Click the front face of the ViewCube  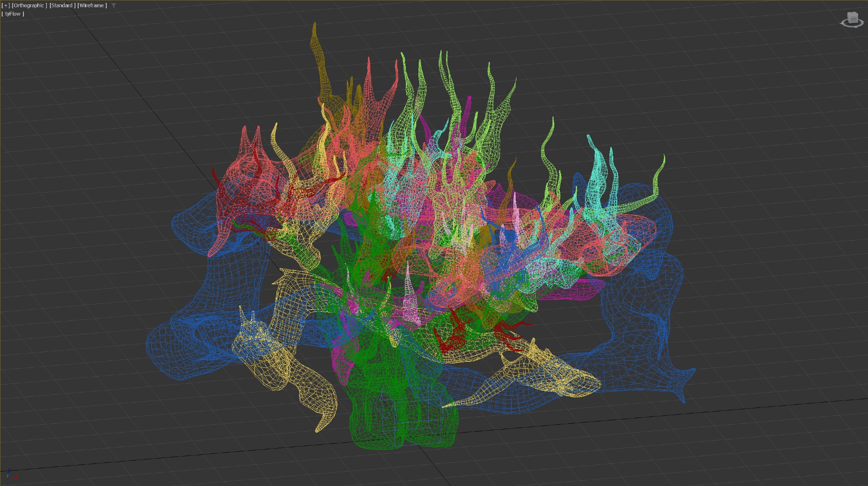853,19
